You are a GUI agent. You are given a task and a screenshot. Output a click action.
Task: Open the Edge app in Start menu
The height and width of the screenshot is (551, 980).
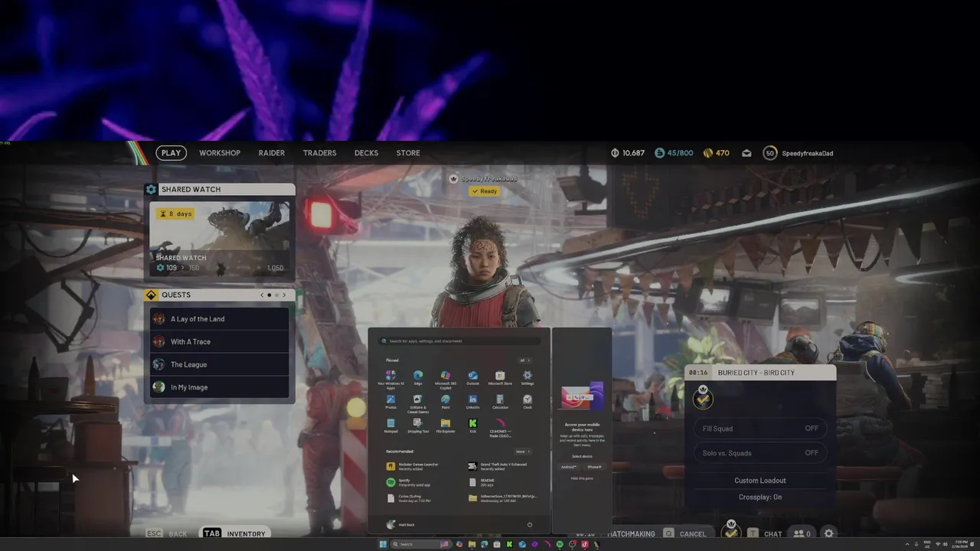418,378
